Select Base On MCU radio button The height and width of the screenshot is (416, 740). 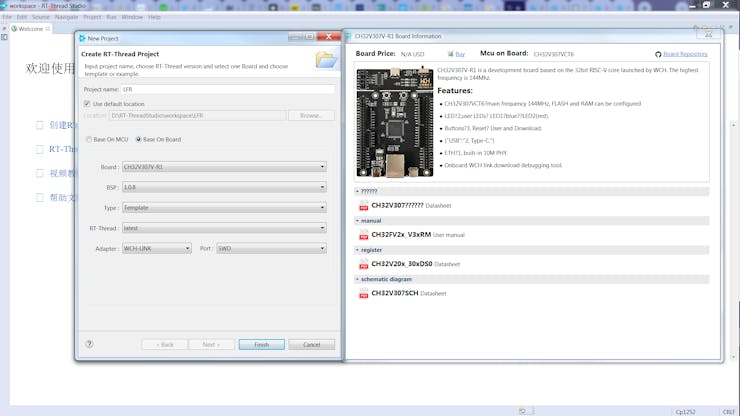88,139
